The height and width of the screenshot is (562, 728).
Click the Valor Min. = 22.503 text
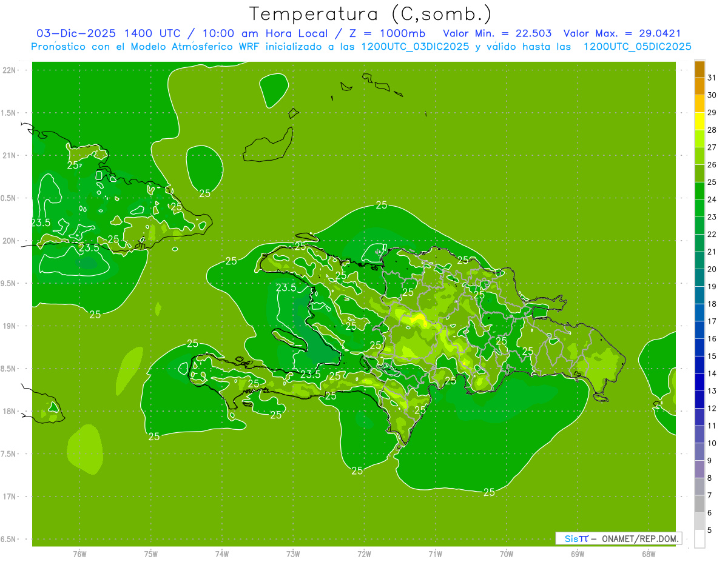pos(497,33)
